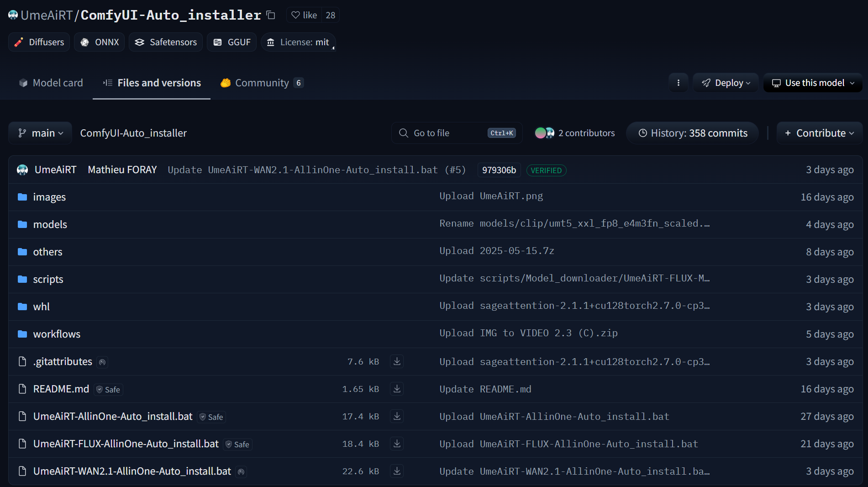This screenshot has height=487, width=868.
Task: Click the '21 days ago' timestamp
Action: pyautogui.click(x=827, y=444)
